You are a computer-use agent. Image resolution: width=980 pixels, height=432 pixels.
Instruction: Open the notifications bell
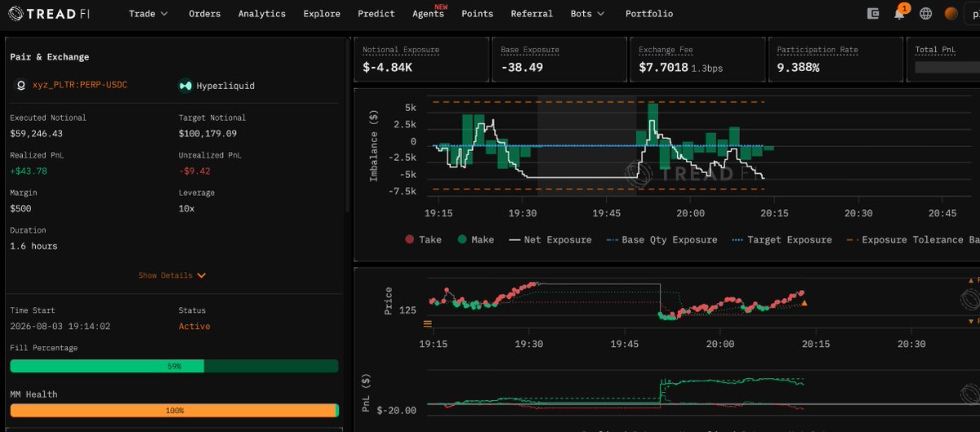(x=899, y=14)
